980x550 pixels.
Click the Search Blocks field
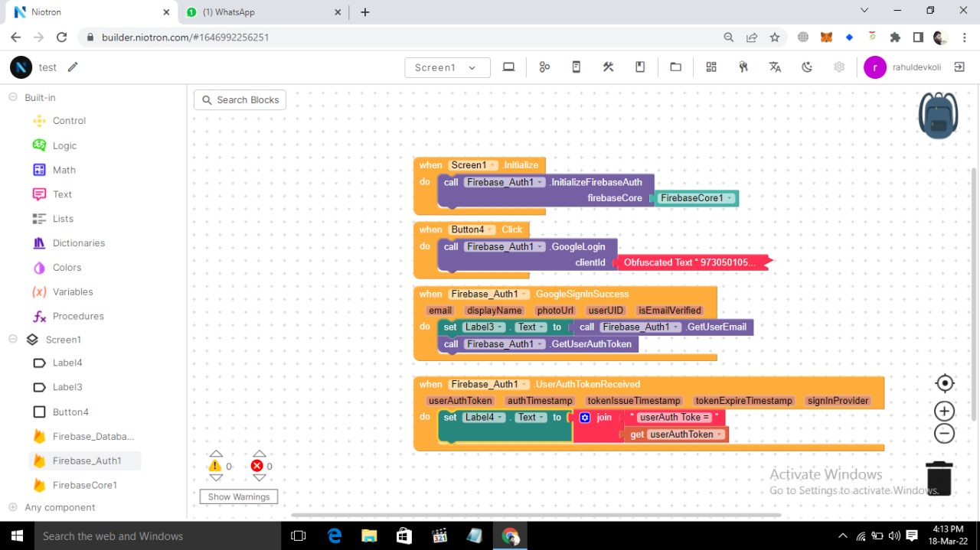click(x=240, y=100)
